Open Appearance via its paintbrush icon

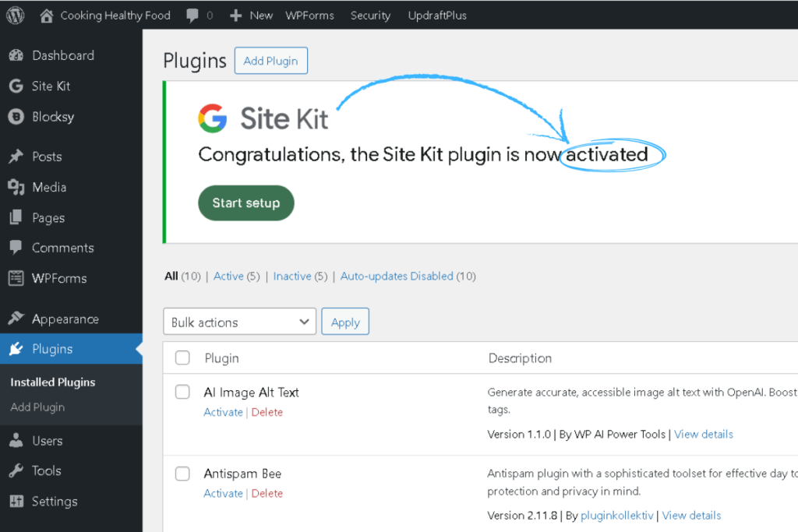[16, 319]
